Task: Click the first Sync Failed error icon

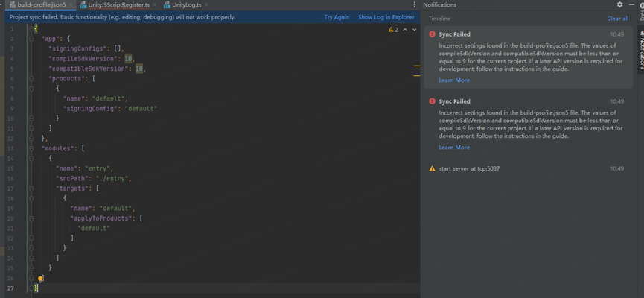Action: click(x=432, y=34)
